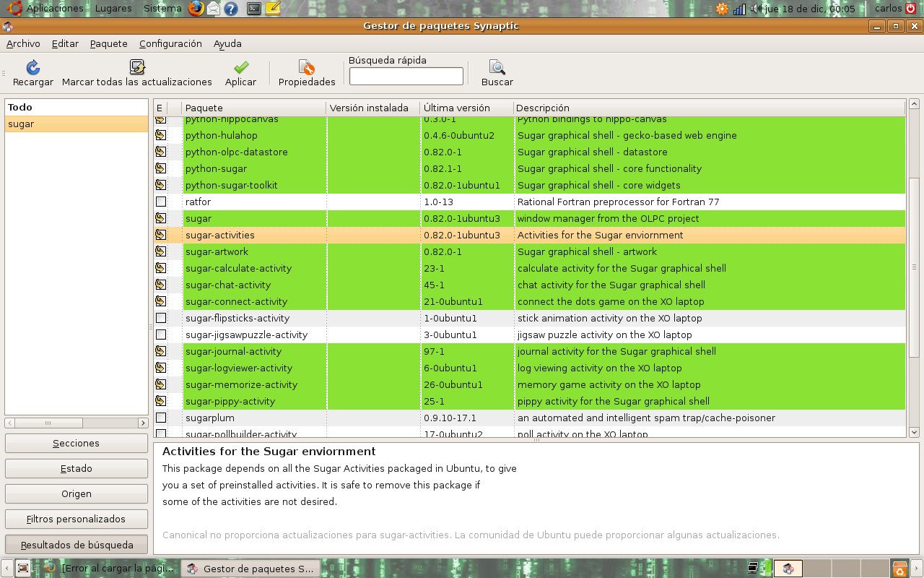Screen dimensions: 924x578
Task: Click status icon of python-sugar-toolkit
Action: pos(160,185)
